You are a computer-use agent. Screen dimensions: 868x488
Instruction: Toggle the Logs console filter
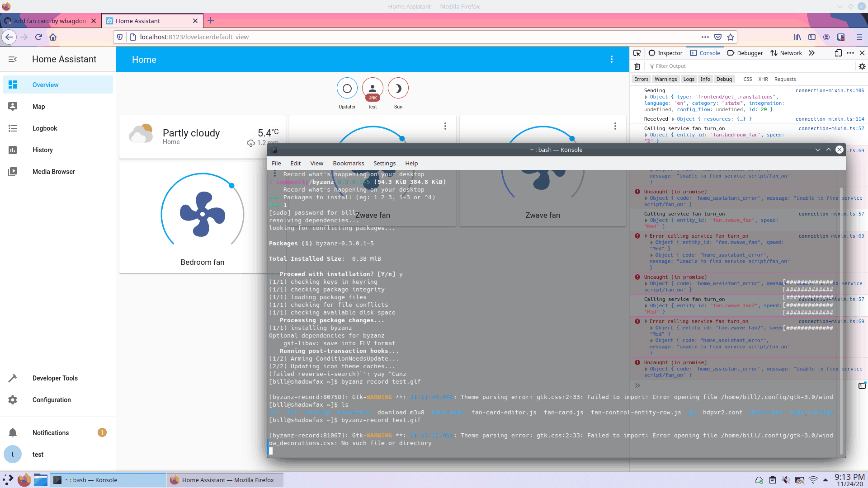pos(689,79)
